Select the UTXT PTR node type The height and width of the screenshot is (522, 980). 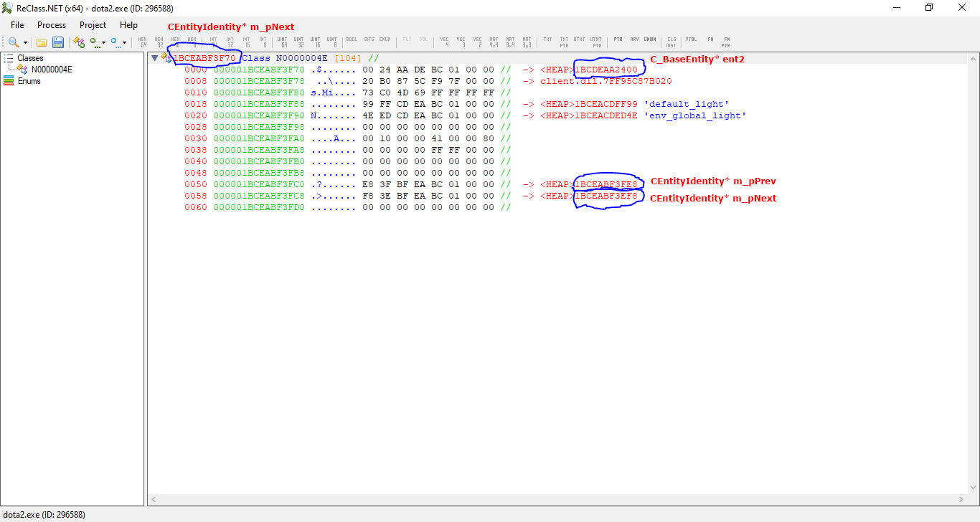click(595, 42)
